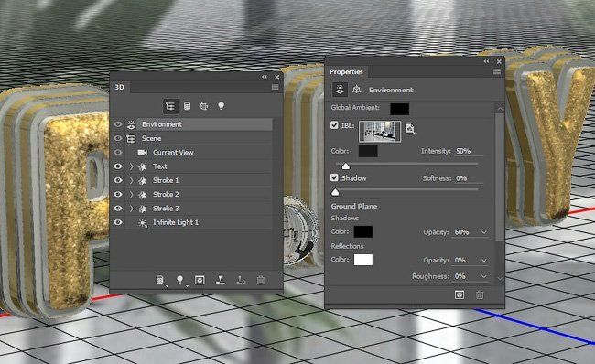Filter 3D panel by whole scene

pos(170,106)
